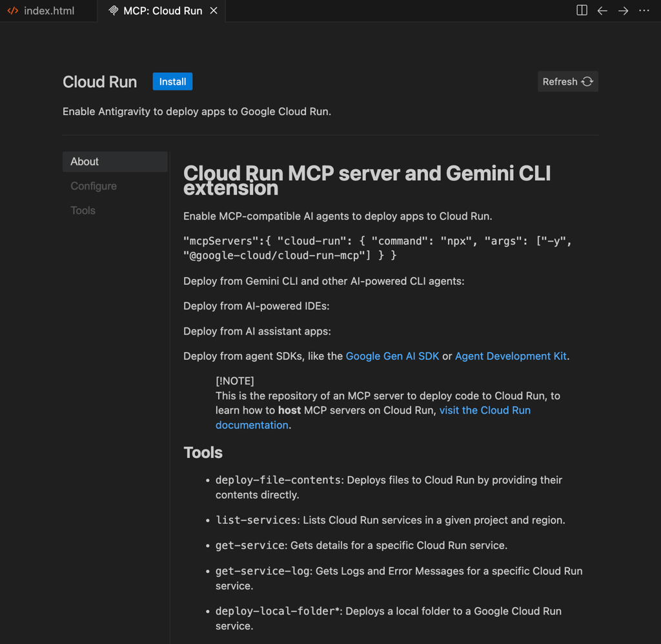Viewport: 661px width, 644px height.
Task: Click the [!NOTE] label
Action: click(235, 381)
